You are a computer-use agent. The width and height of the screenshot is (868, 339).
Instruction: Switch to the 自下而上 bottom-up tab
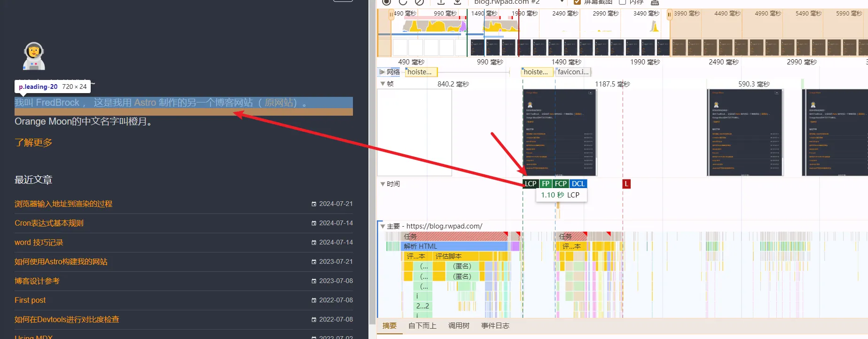422,326
